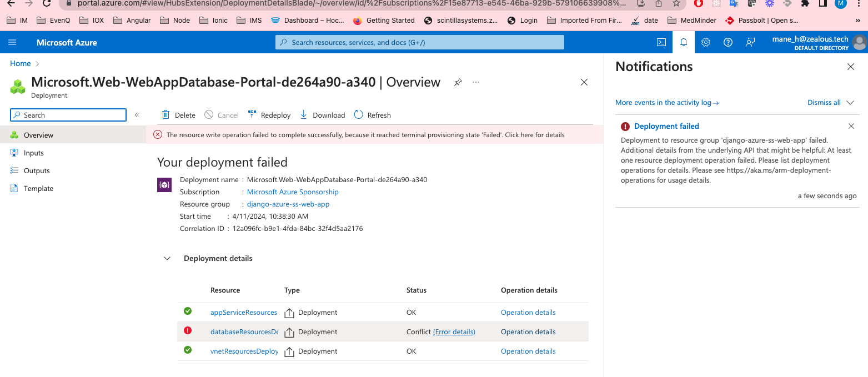Open Cloud Shell from the top bar

click(x=661, y=42)
